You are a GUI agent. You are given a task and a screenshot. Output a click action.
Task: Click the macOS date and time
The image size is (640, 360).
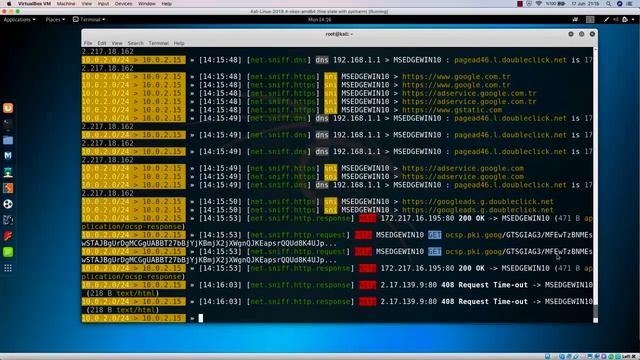[x=585, y=4]
